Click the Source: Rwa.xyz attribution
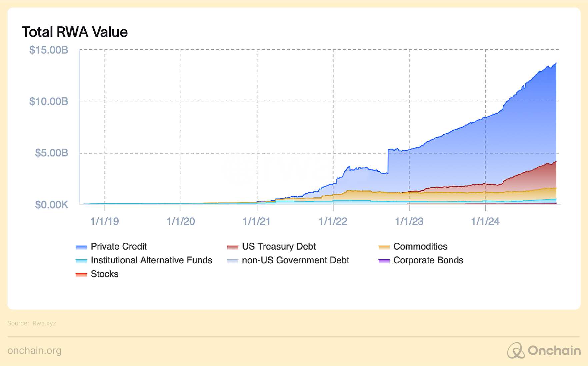The width and height of the screenshot is (588, 366). (32, 323)
